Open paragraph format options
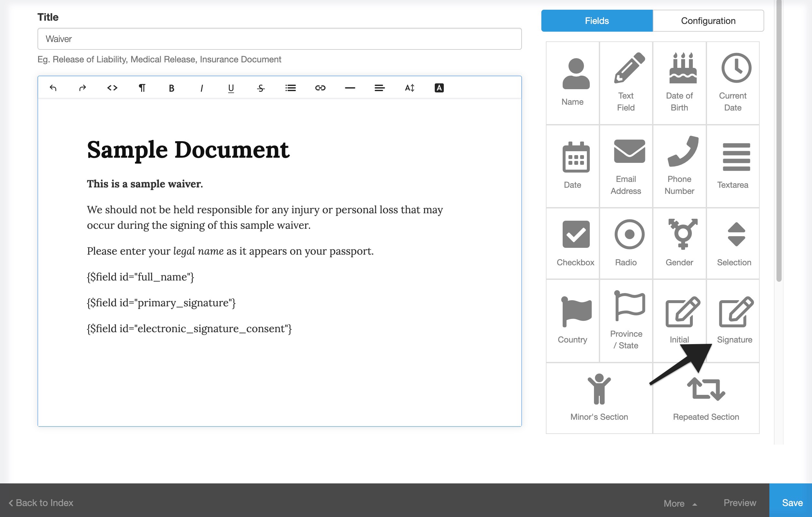 tap(142, 88)
